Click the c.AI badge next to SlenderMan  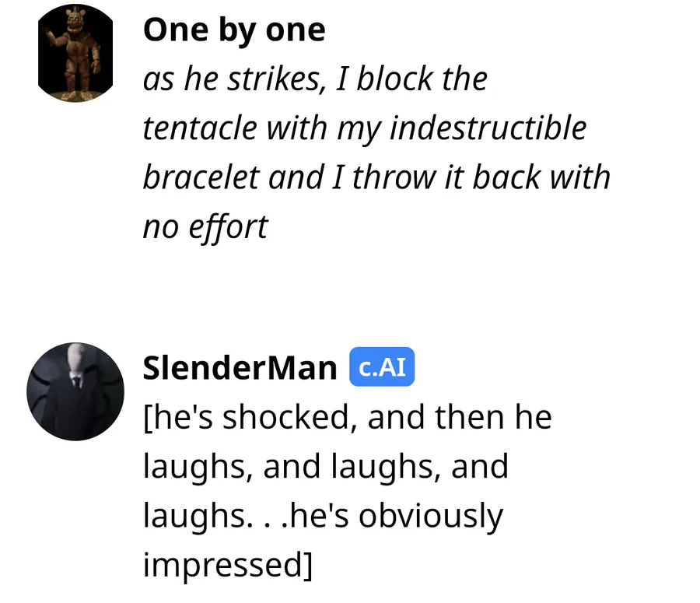tap(382, 367)
